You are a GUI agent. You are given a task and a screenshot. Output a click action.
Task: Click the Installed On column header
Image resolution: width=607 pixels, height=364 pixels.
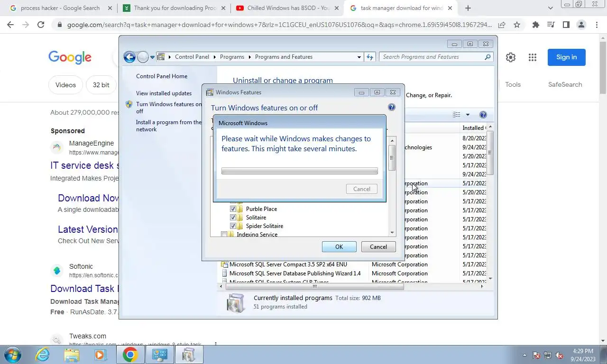tap(474, 128)
